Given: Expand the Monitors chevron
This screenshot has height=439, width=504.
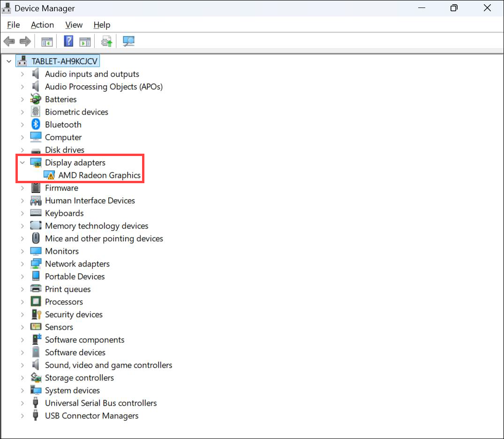Looking at the screenshot, I should point(22,251).
